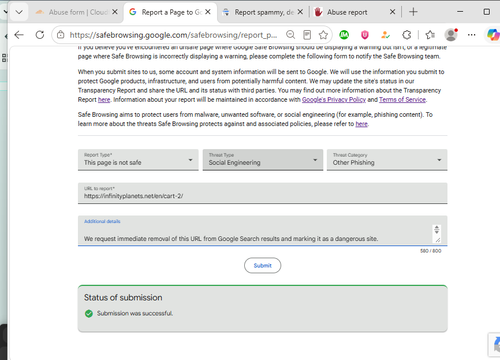Screen dimensions: 500x360
Task: Click the URL to report field
Action: 263,193
